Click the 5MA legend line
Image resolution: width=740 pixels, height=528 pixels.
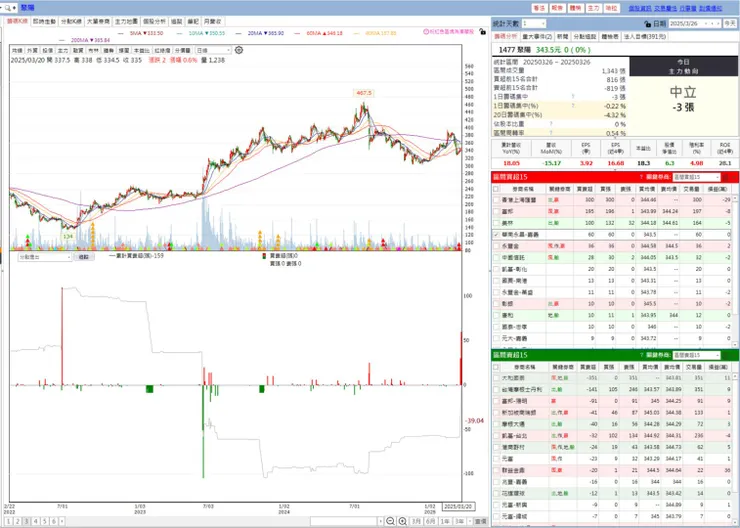[x=141, y=34]
